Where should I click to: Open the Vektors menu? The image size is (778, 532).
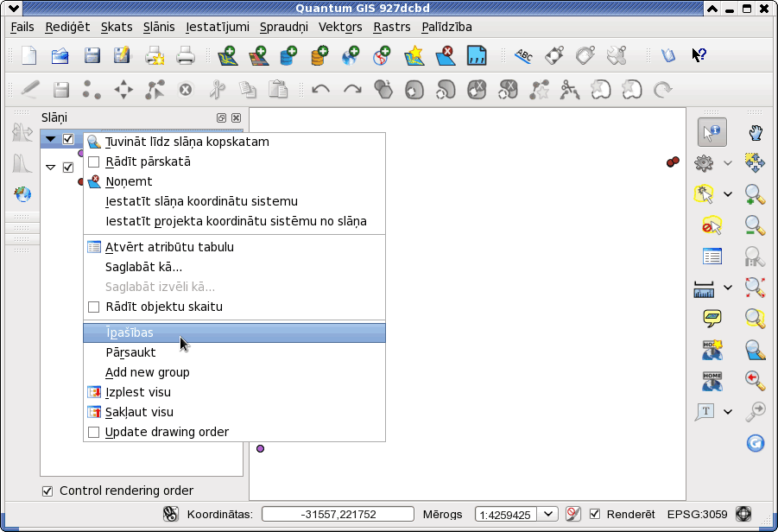340,27
